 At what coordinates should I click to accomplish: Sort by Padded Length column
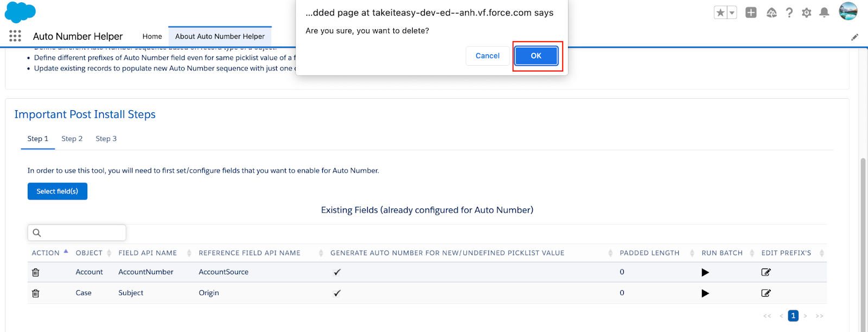656,253
